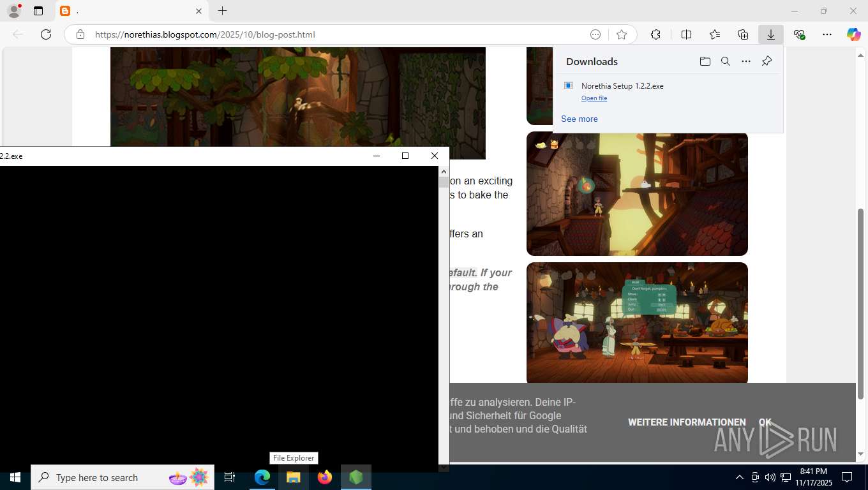
Task: Launch Copilot sidebar
Action: [854, 34]
